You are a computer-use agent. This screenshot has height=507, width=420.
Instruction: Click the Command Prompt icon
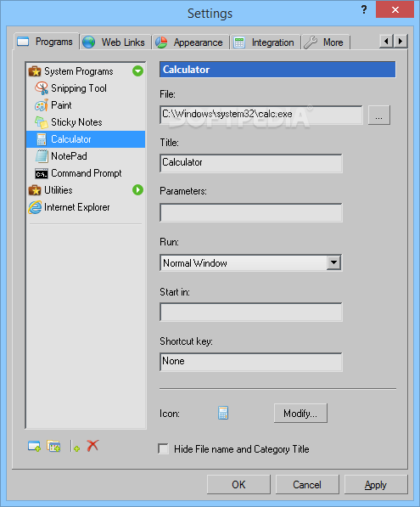(42, 173)
